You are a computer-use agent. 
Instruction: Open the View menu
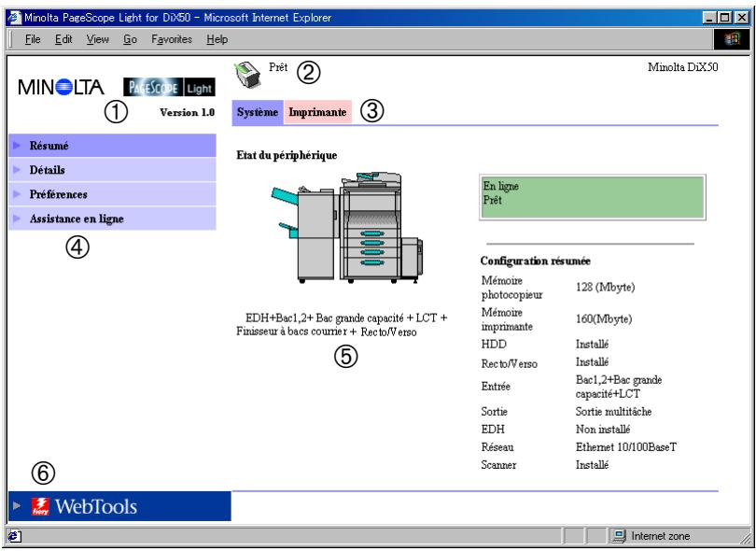tap(97, 39)
